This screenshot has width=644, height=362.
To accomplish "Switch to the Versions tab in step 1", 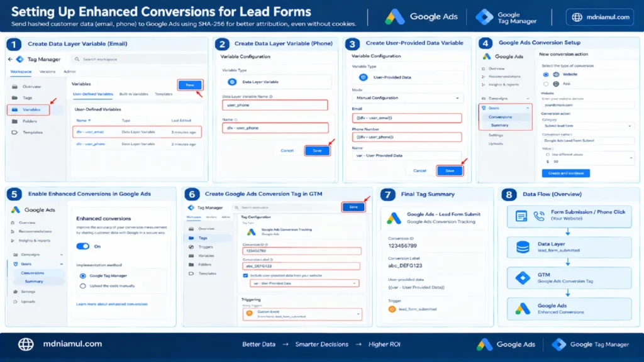I will coord(47,72).
